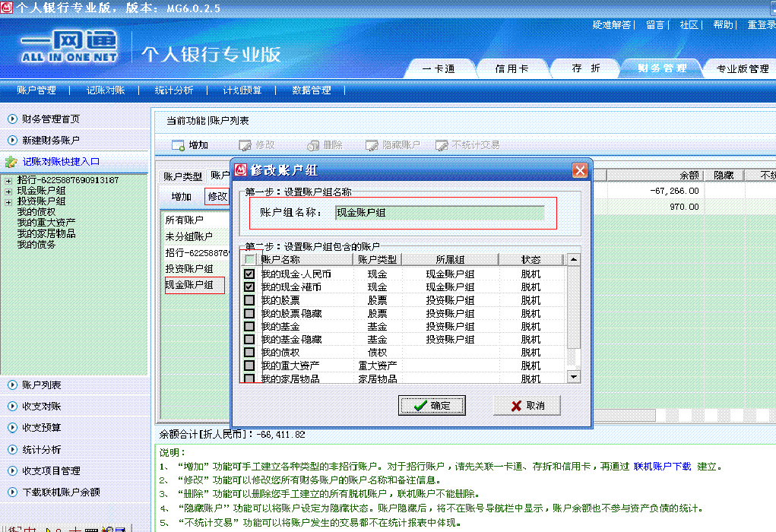Confirm with the 确定 button
776x532 pixels.
point(431,406)
